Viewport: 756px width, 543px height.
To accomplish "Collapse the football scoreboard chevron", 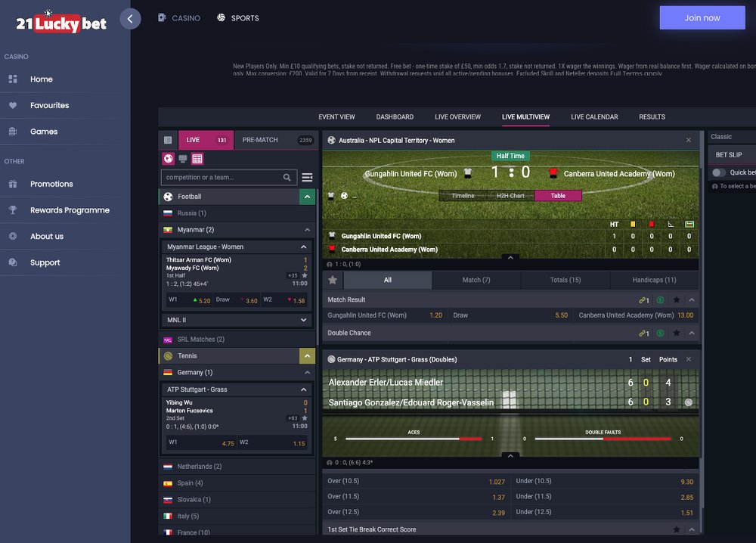I will [x=510, y=258].
